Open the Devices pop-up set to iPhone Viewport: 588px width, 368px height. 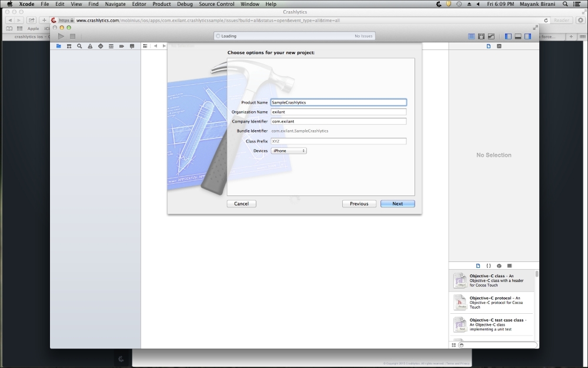tap(288, 150)
